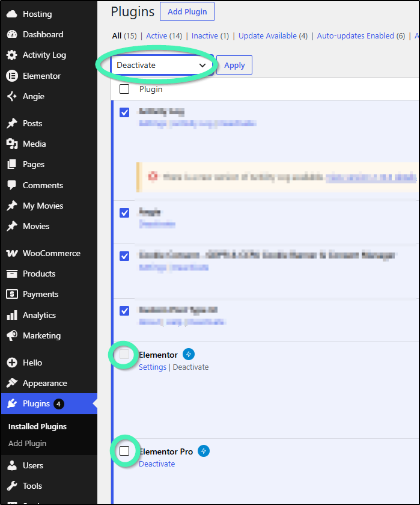Go to the Dashboard menu

pos(49,34)
